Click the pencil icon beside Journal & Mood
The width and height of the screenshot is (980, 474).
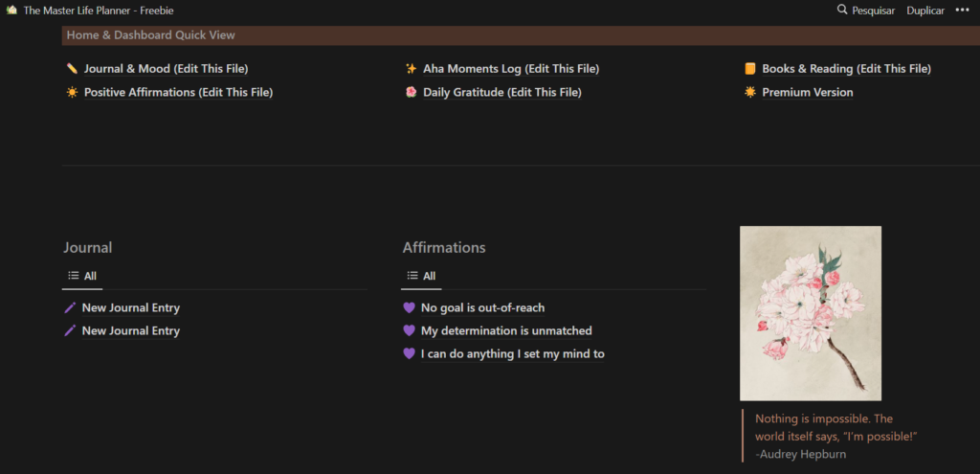coord(72,69)
